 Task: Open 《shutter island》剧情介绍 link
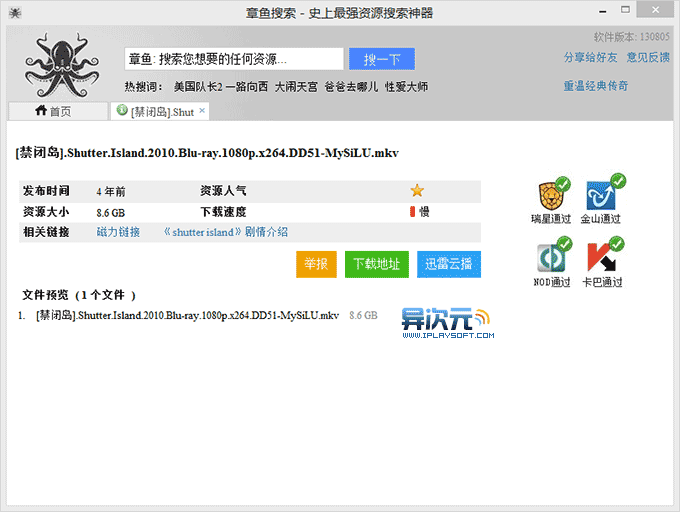[226, 232]
